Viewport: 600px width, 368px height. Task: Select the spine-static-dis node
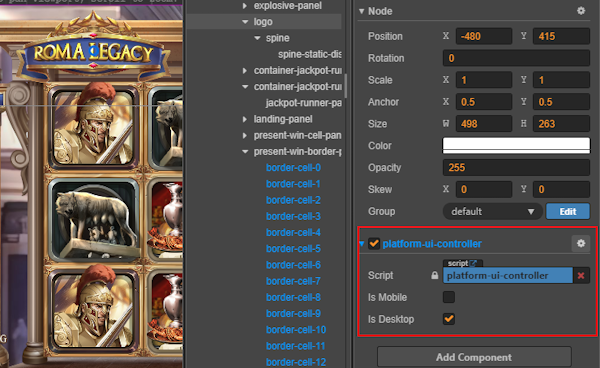point(310,54)
